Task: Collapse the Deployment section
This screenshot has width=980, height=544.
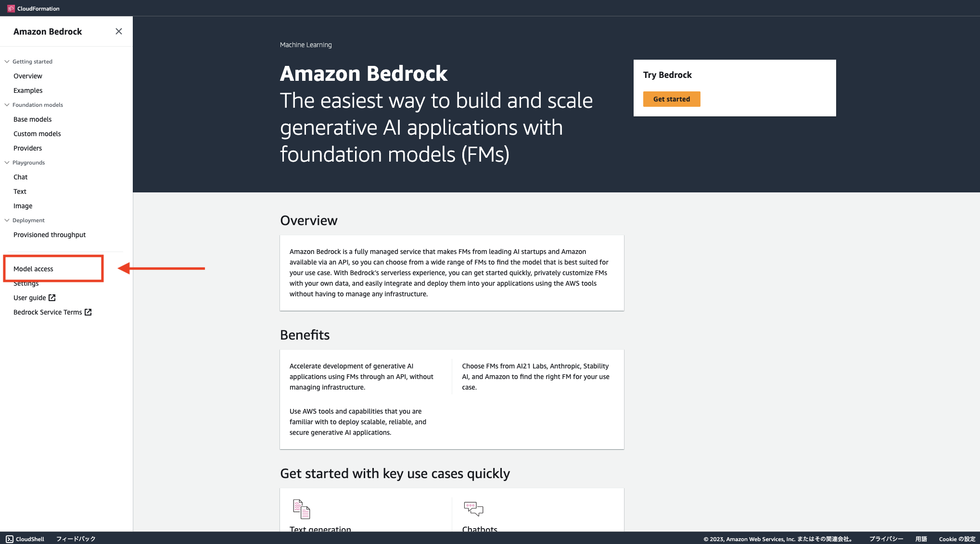Action: click(x=6, y=220)
